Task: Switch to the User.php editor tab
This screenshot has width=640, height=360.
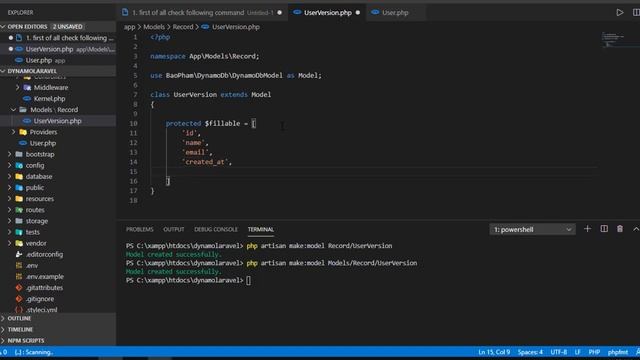Action: 395,13
